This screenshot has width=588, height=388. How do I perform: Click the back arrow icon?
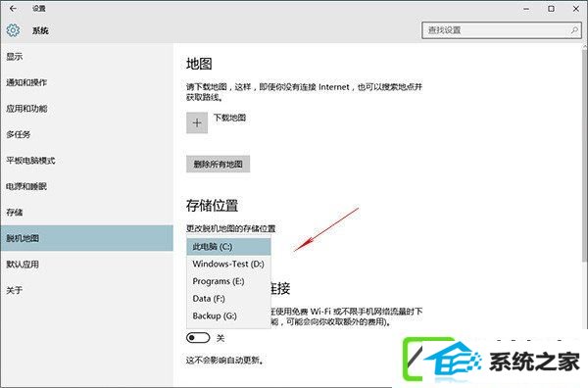tap(13, 8)
